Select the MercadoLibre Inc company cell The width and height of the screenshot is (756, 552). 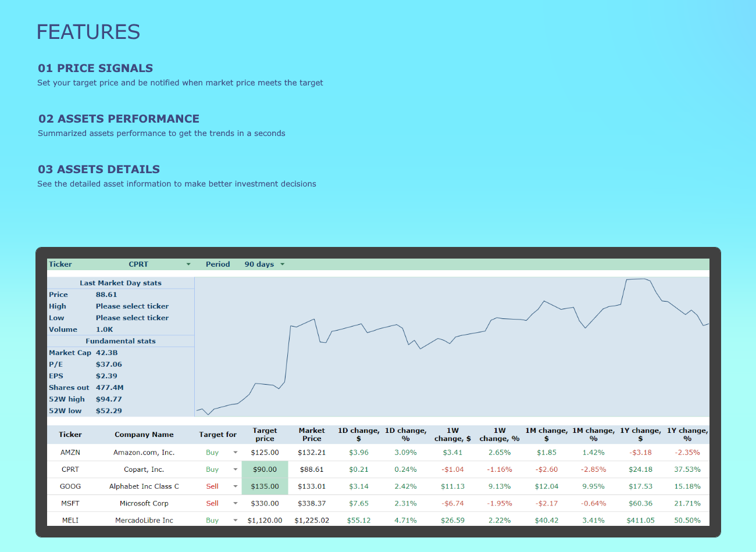click(x=144, y=520)
